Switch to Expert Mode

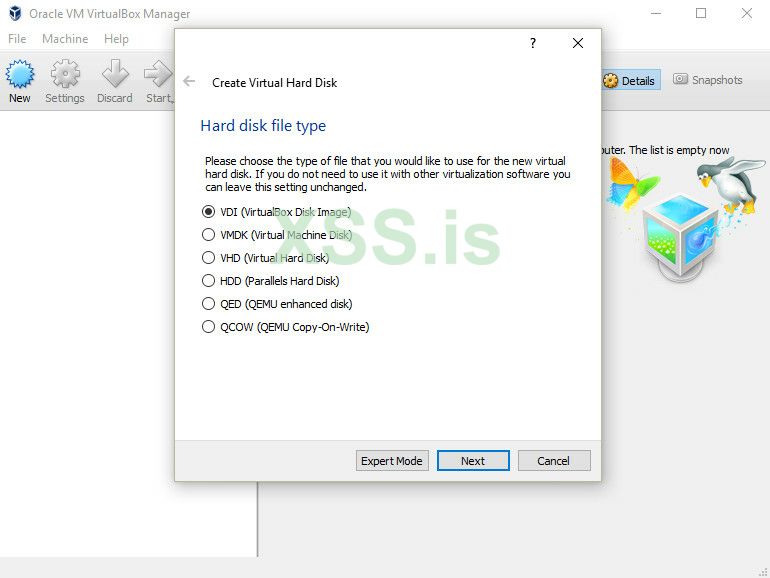(x=392, y=461)
